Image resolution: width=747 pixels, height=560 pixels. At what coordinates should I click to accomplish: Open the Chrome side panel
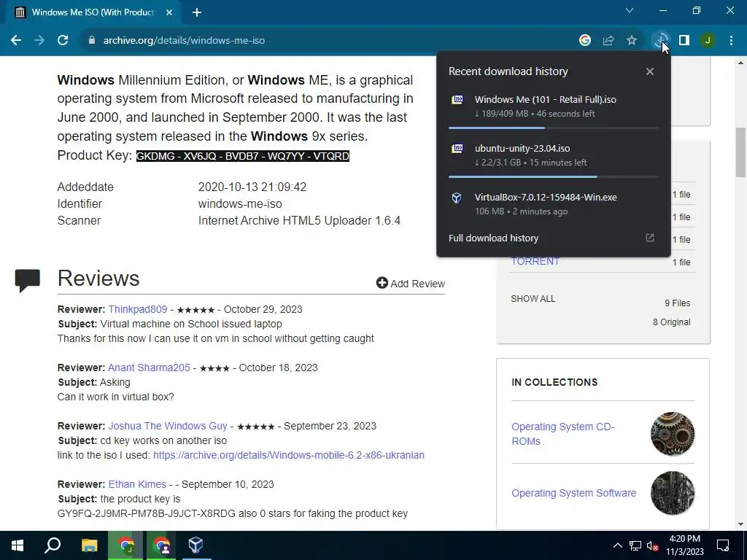point(684,41)
